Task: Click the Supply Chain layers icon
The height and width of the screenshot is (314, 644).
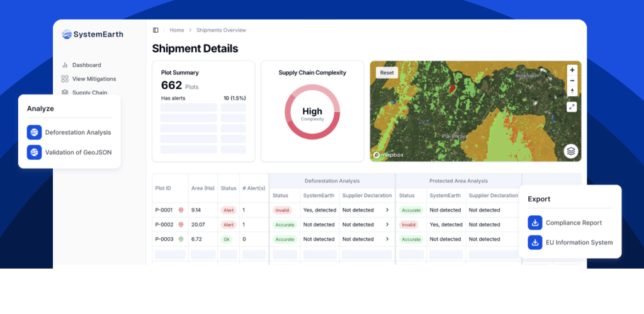Action: (x=64, y=93)
